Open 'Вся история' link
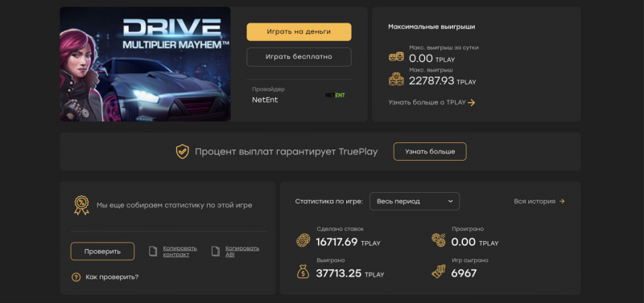 (539, 201)
